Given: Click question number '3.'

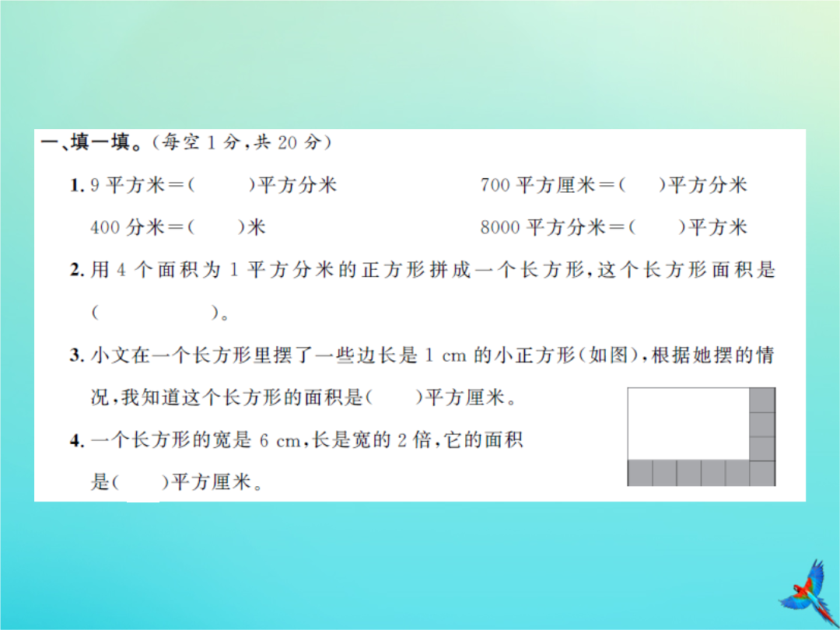Looking at the screenshot, I should (x=78, y=355).
